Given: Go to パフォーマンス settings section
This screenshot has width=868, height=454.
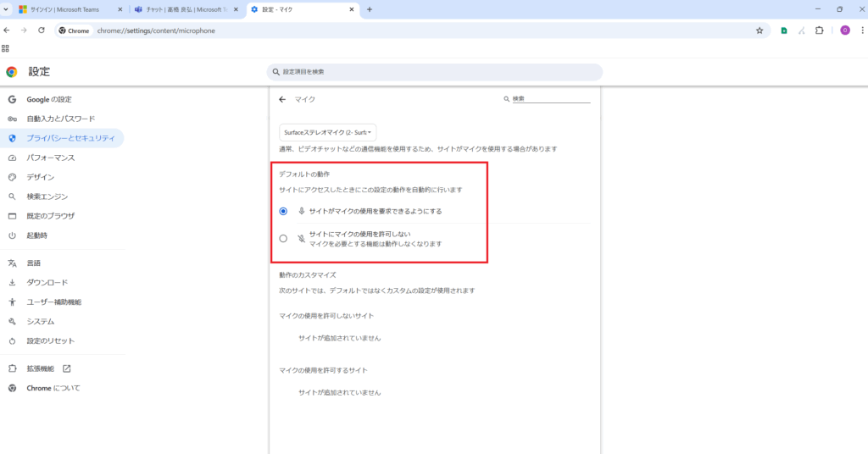Looking at the screenshot, I should 50,158.
